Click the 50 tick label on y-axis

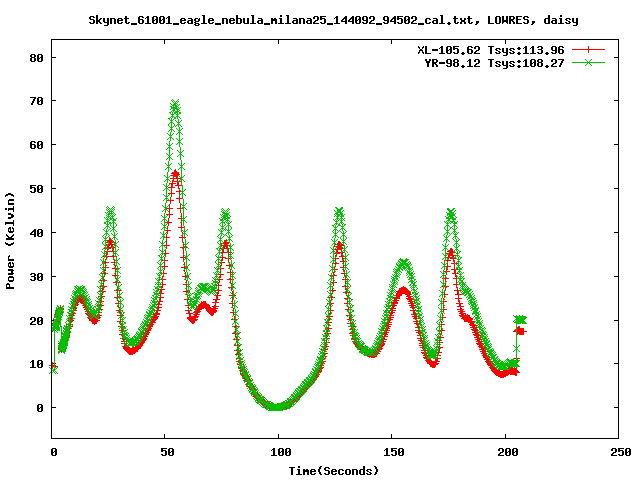(35, 189)
